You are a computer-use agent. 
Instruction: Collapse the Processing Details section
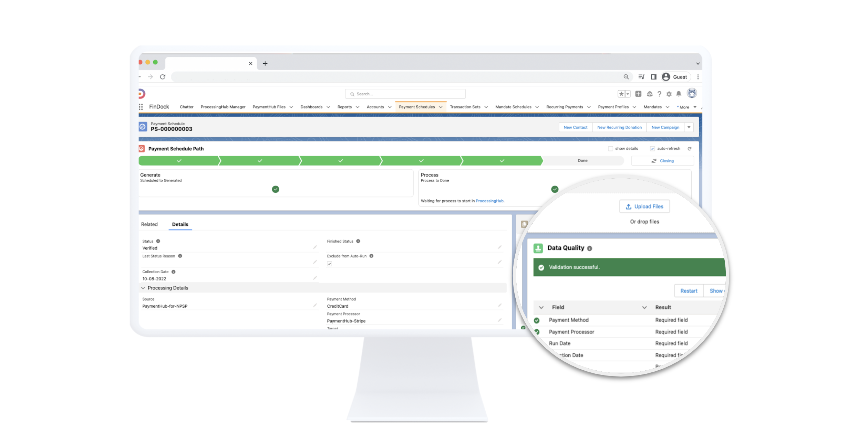click(143, 288)
